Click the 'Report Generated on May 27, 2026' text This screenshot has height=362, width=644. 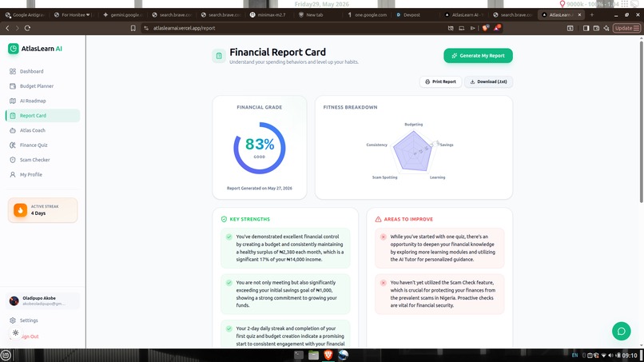click(x=259, y=188)
